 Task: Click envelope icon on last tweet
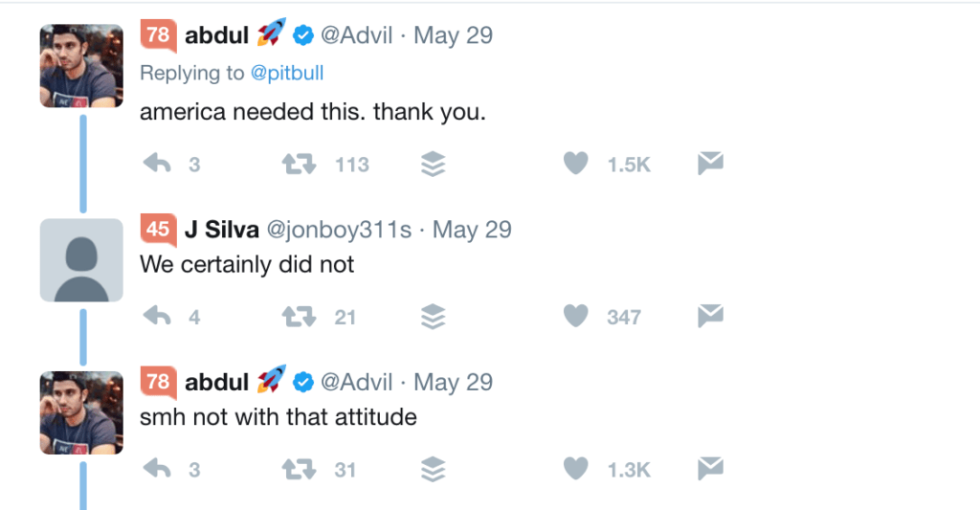[709, 469]
